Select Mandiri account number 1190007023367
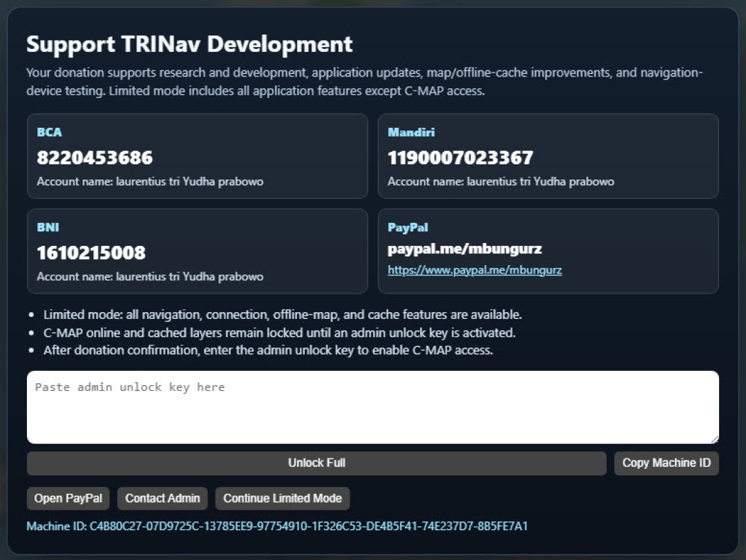 tap(460, 157)
